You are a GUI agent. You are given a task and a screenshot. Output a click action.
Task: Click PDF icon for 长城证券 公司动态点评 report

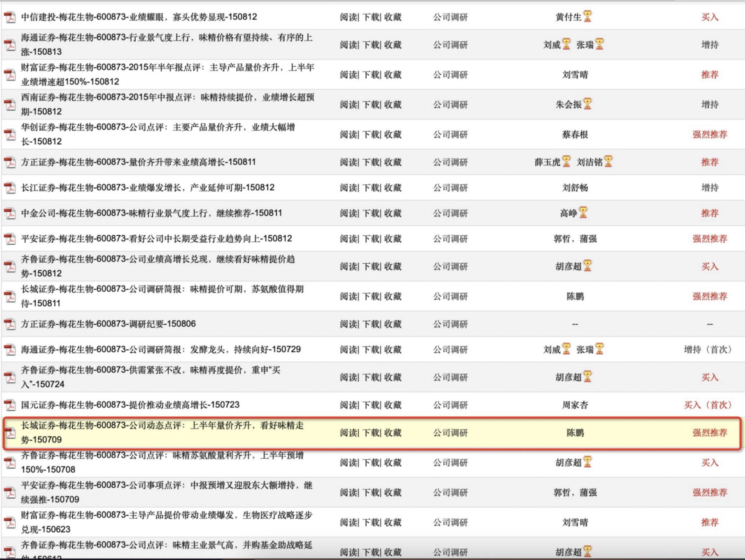(10, 433)
